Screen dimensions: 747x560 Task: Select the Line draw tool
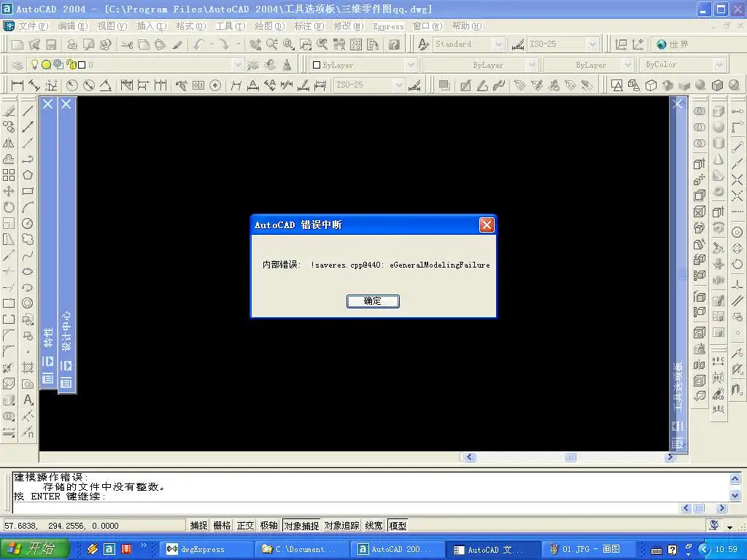coord(28,111)
